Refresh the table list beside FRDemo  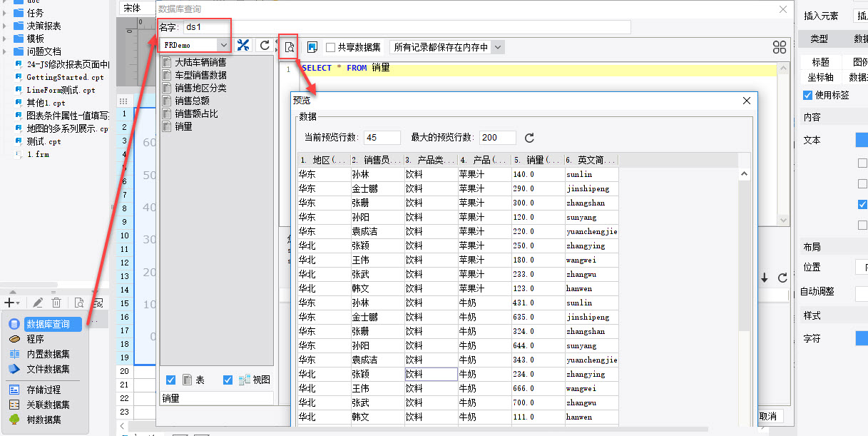(x=265, y=46)
